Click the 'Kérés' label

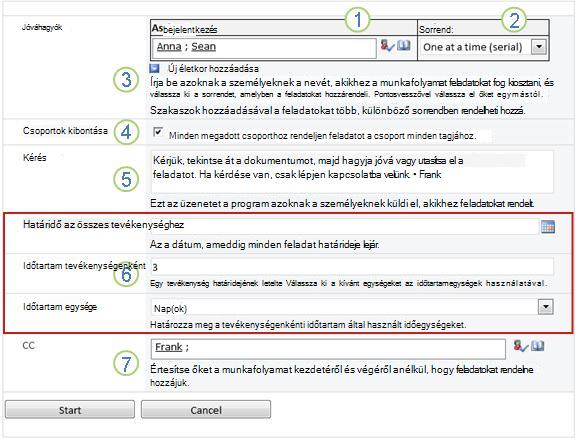pyautogui.click(x=35, y=158)
